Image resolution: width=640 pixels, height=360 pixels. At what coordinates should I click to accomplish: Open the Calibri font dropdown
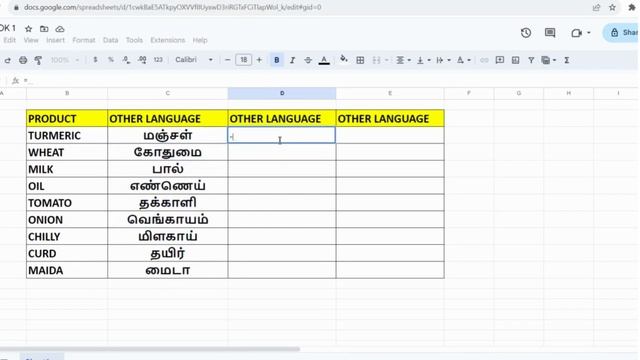(x=194, y=60)
